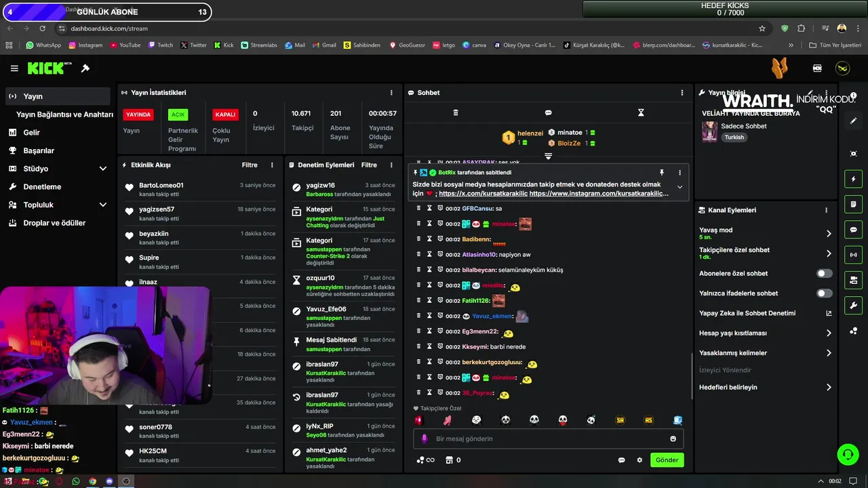Toggle Yalnızca ifadelerle sohbet switch
Screen dimensions: 868x488
point(824,293)
